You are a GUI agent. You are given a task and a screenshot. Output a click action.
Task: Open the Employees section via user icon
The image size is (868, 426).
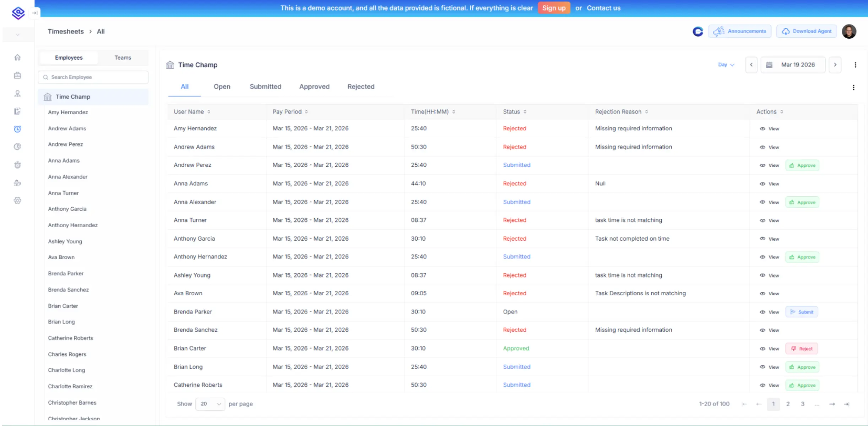pyautogui.click(x=17, y=93)
